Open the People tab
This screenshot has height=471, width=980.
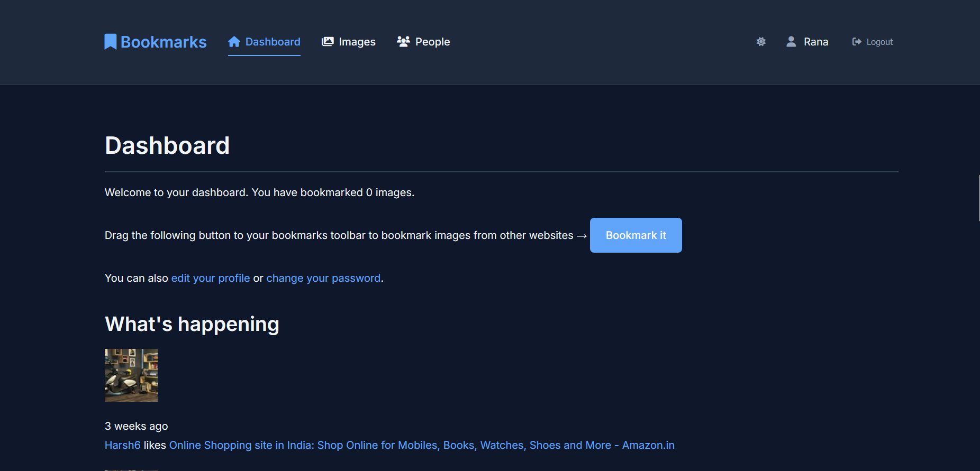[x=423, y=42]
